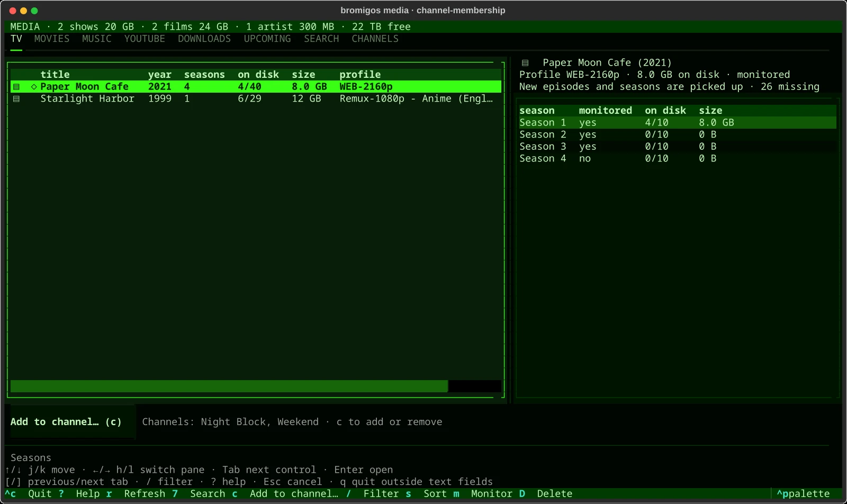
Task: Click Search in the footer key bar
Action: point(208,494)
